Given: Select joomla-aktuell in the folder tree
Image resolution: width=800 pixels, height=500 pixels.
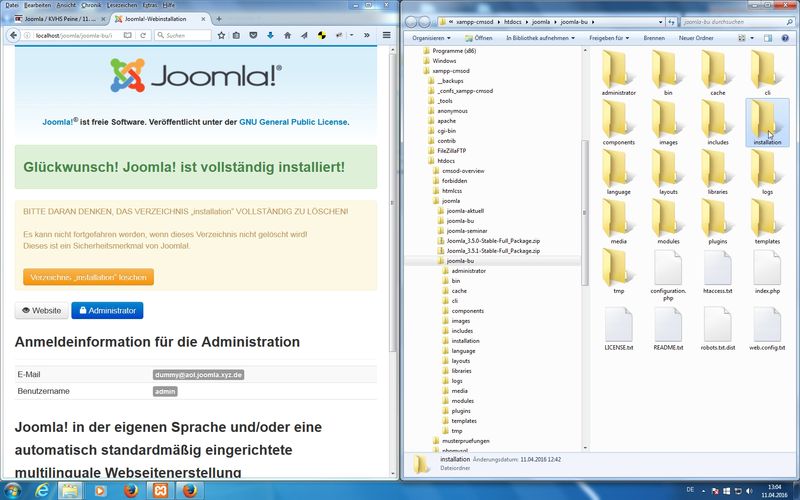Looking at the screenshot, I should coord(465,211).
